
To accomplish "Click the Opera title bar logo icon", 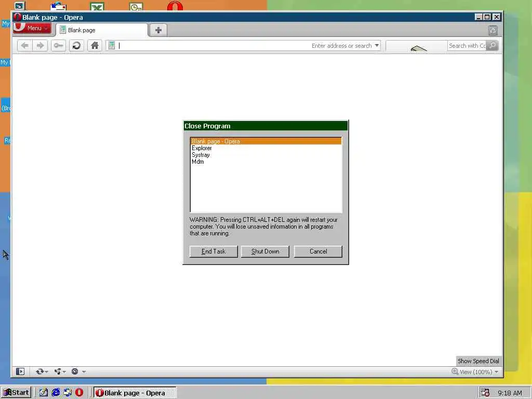I will coord(17,17).
